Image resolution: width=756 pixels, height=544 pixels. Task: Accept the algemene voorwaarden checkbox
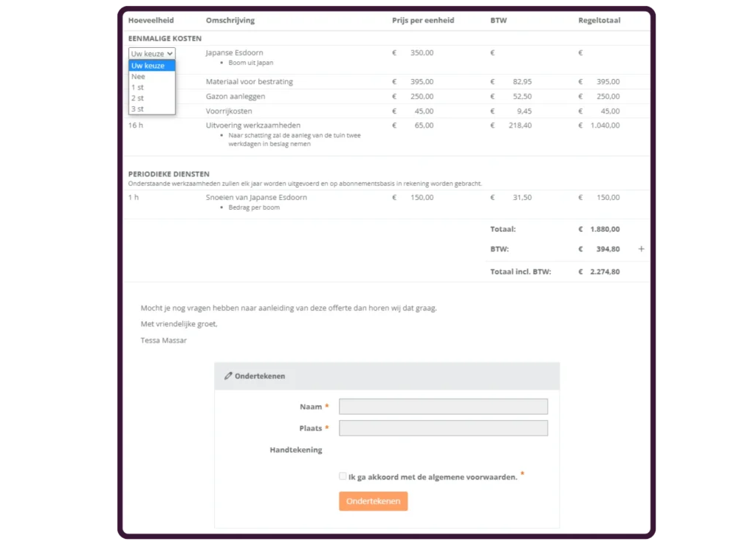[x=343, y=477]
